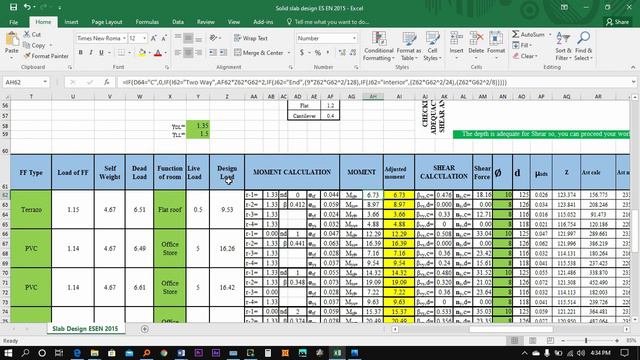The height and width of the screenshot is (360, 640).
Task: Open text orientation options
Action: tap(214, 38)
